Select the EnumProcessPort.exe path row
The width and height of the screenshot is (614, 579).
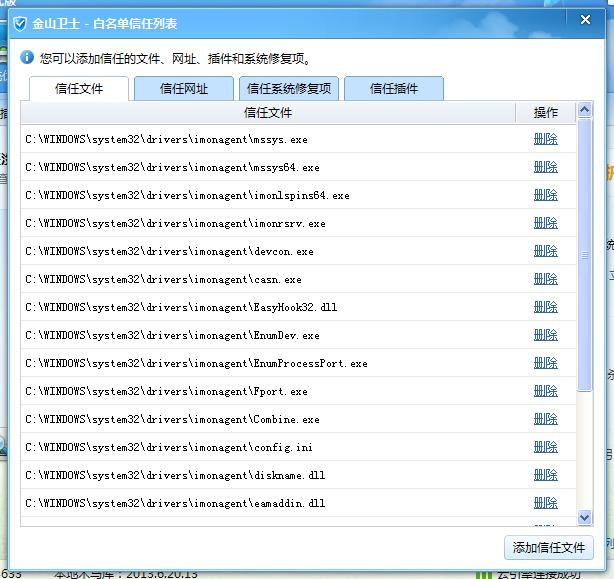[x=298, y=363]
